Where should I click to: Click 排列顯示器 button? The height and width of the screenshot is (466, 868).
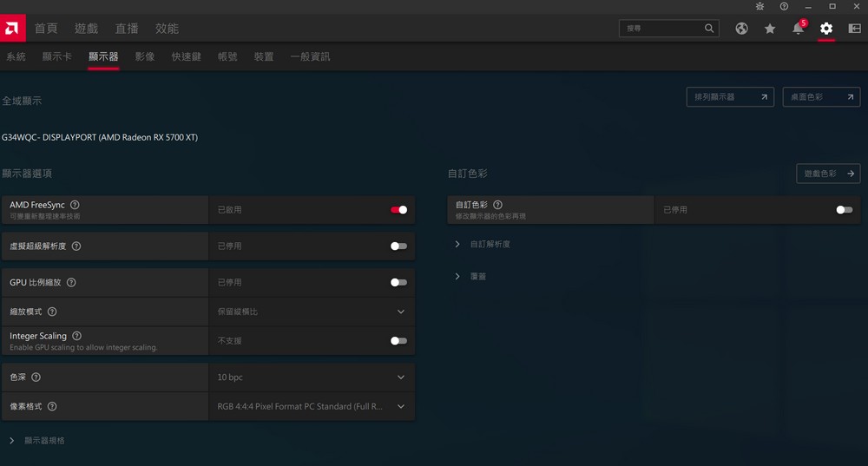tap(730, 97)
